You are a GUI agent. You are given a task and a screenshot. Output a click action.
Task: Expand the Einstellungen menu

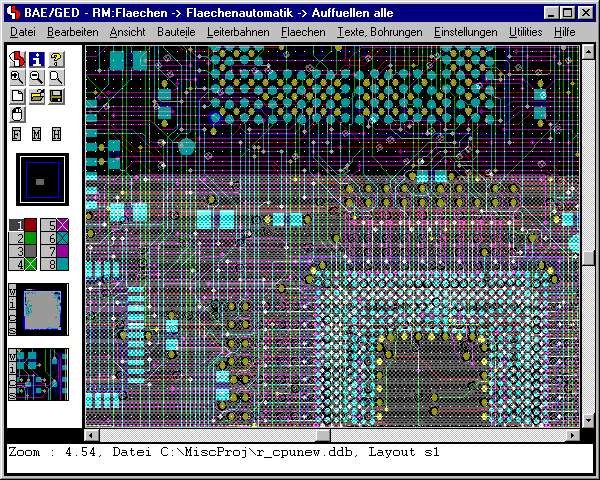(x=466, y=32)
